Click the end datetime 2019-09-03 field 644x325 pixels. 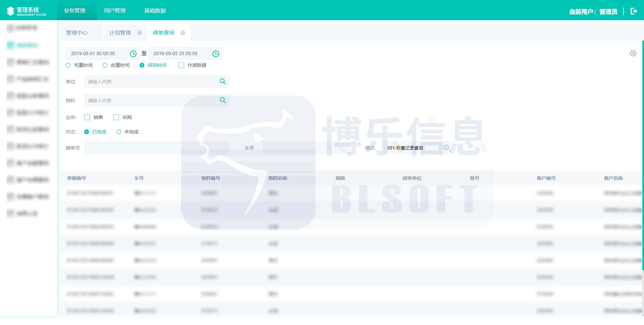(x=185, y=53)
